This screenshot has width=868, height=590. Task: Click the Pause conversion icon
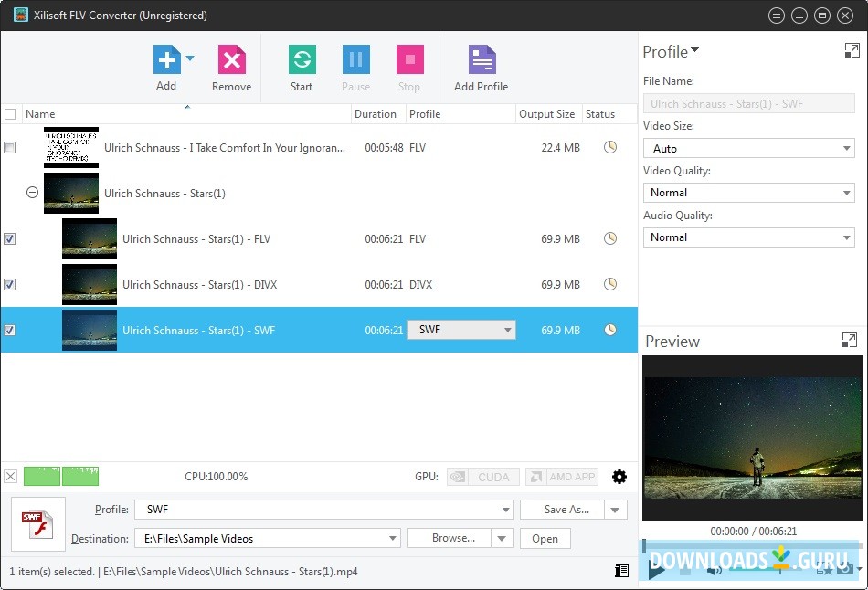click(x=355, y=59)
